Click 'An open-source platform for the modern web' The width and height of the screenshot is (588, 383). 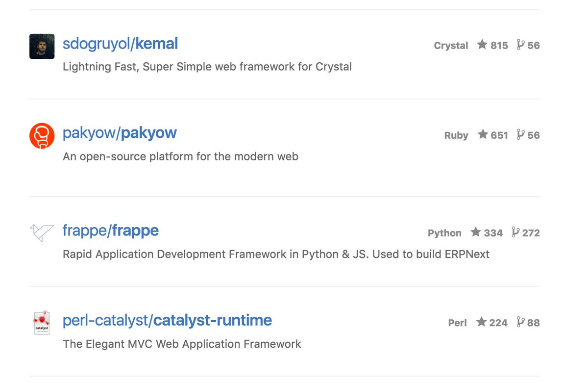[180, 156]
